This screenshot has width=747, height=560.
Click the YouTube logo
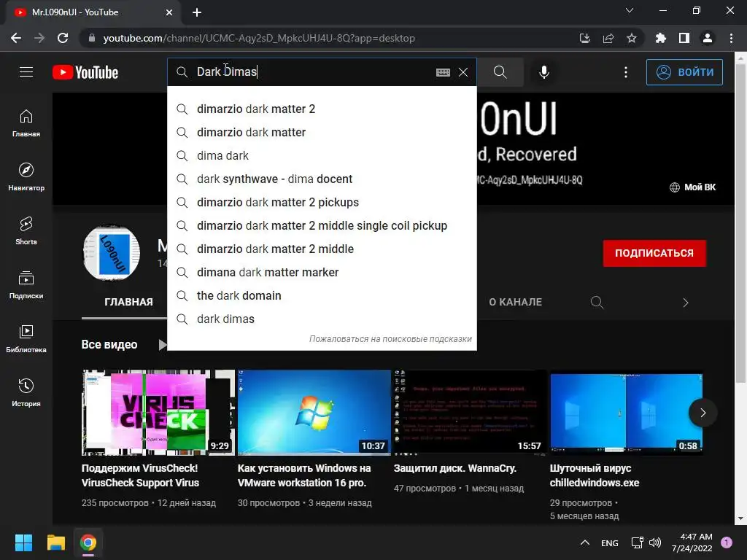[85, 72]
